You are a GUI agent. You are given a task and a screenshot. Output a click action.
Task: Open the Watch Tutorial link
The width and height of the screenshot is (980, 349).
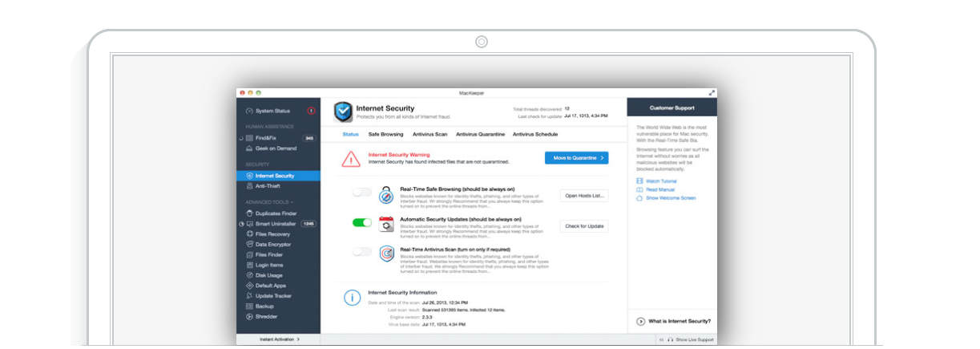click(656, 181)
